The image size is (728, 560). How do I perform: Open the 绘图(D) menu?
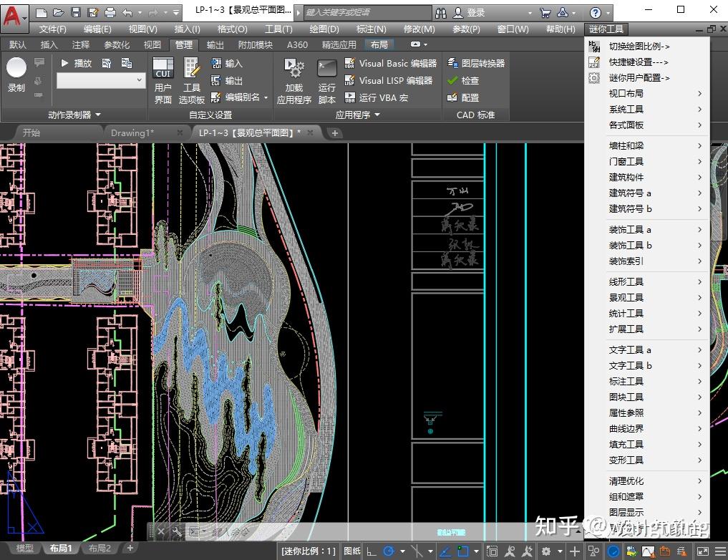324,29
